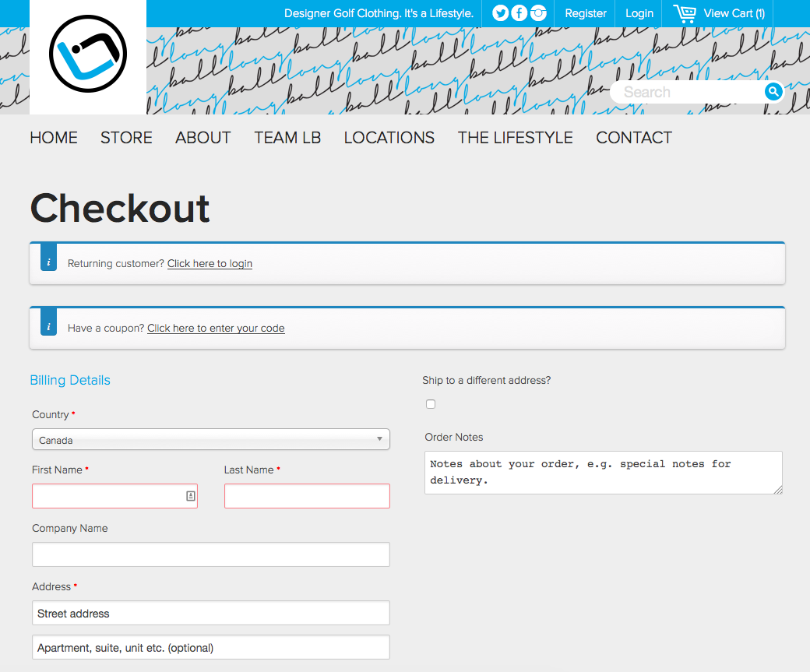Click here to login link
Viewport: 810px width, 672px height.
[210, 263]
